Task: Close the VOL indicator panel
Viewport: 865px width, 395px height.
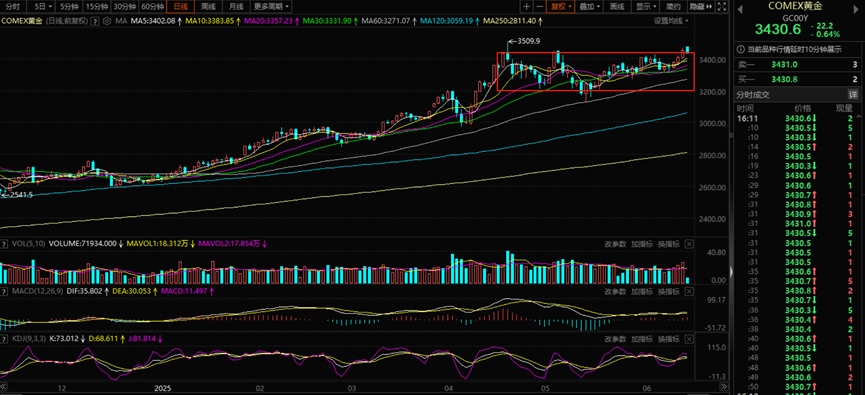Action: coord(690,243)
